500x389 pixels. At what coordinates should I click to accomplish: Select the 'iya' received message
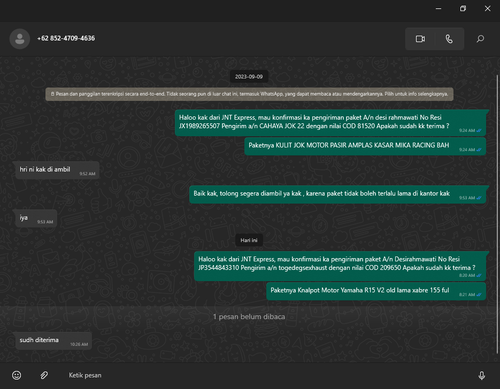35,218
